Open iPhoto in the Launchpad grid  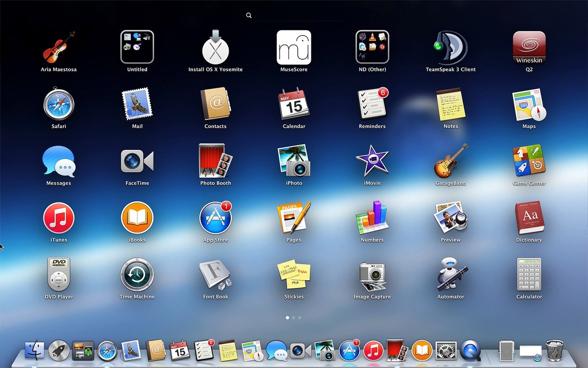point(294,160)
